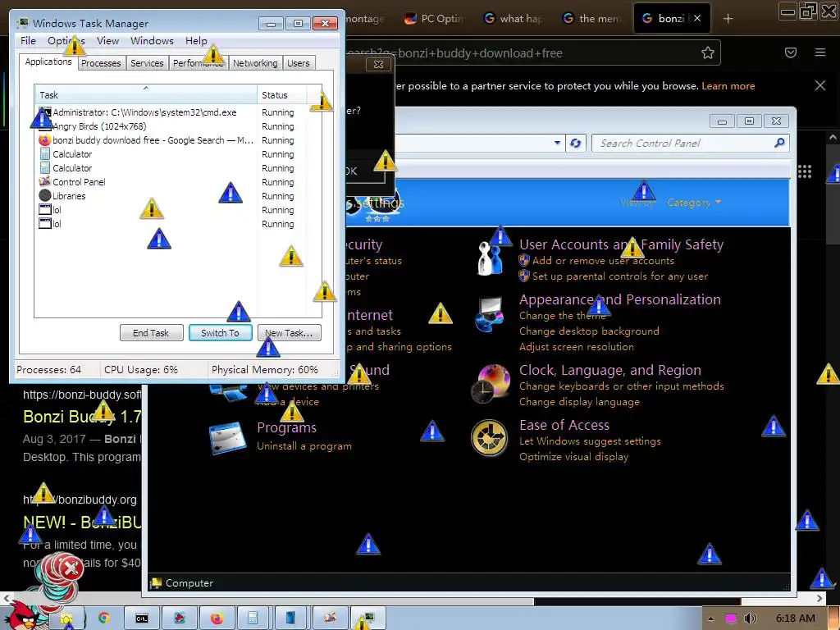Open Adjust screen resolution link
Viewport: 840px width, 630px height.
tap(577, 347)
